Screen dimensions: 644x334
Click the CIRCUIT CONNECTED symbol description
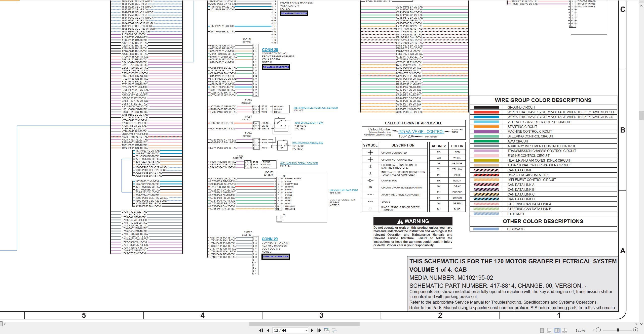tap(394, 153)
